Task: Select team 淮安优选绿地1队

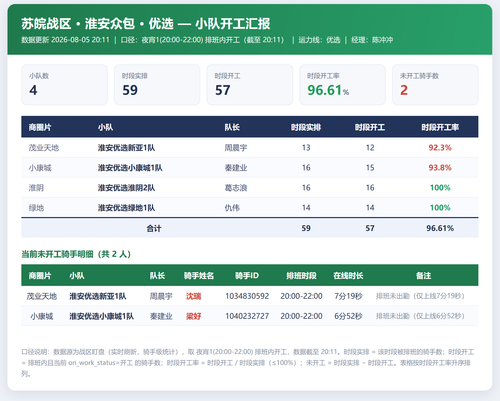Action: (x=126, y=208)
